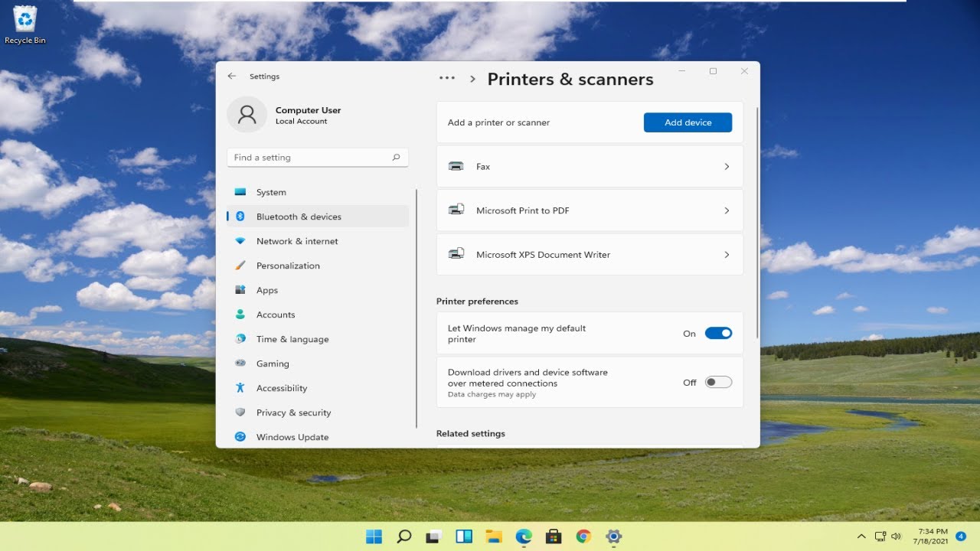Screen dimensions: 980x551
Task: Click the Related settings heading
Action: (471, 434)
